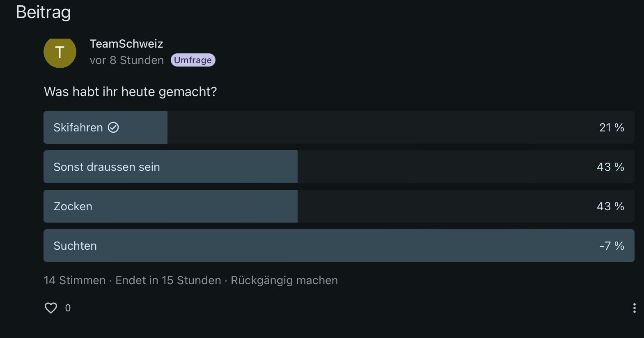Image resolution: width=644 pixels, height=338 pixels.
Task: Click the -7 % result on Suchten
Action: click(612, 246)
